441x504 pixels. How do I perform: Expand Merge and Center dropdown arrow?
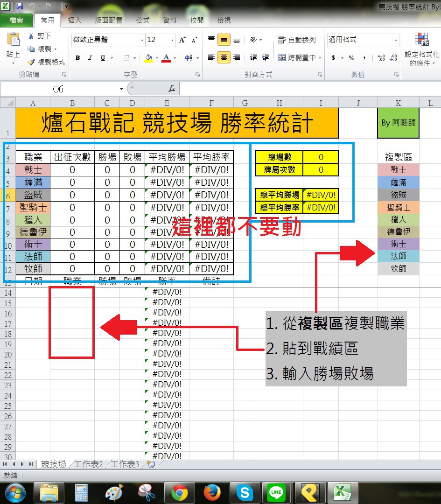320,58
